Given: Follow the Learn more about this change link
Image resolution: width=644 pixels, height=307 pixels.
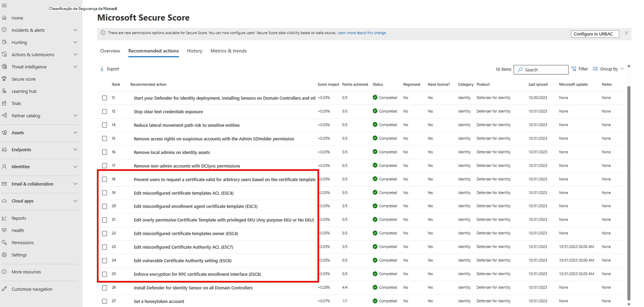Looking at the screenshot, I should pos(362,33).
